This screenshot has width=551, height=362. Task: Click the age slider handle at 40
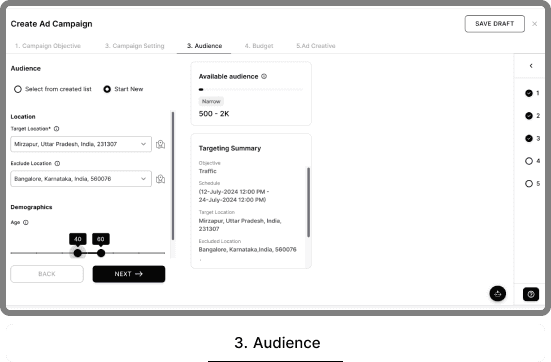pyautogui.click(x=78, y=253)
